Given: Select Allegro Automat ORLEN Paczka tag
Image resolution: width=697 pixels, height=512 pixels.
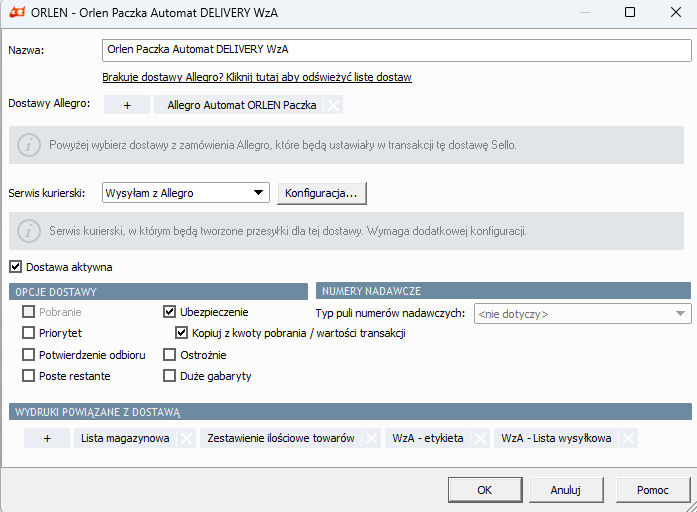Looking at the screenshot, I should pos(242,105).
